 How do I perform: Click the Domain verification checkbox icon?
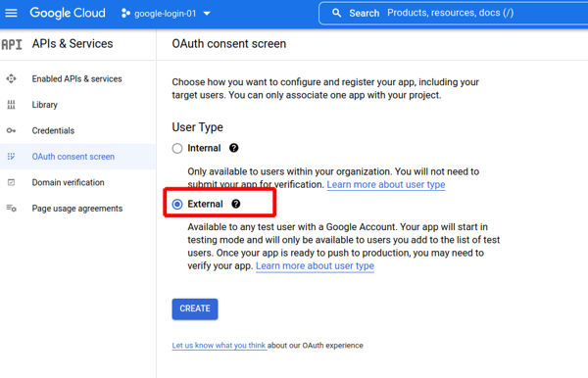point(11,182)
